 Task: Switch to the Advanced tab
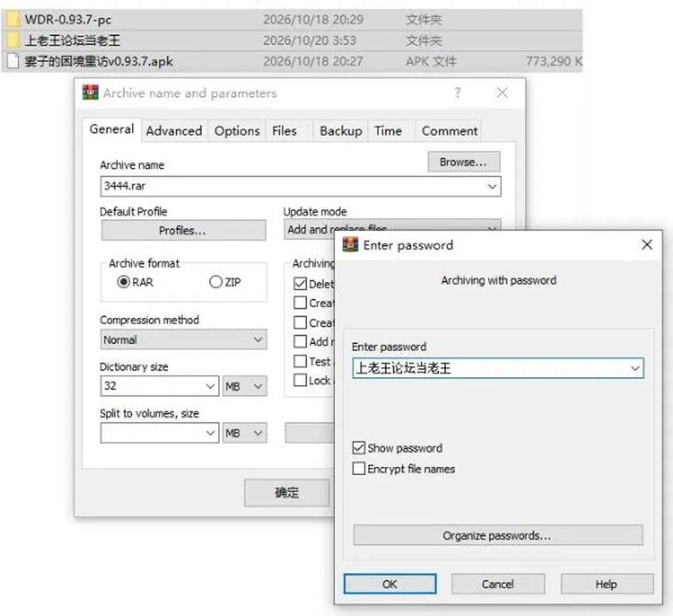tap(174, 130)
